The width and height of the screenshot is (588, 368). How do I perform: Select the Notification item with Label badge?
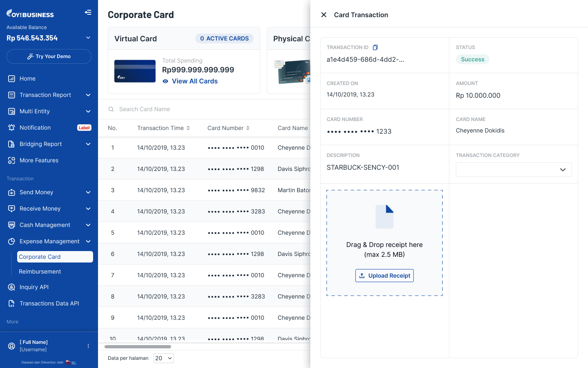point(35,128)
